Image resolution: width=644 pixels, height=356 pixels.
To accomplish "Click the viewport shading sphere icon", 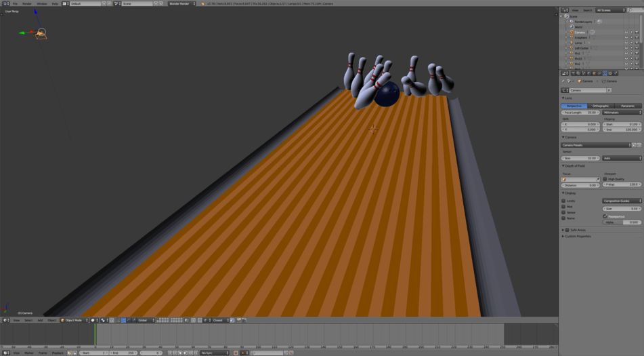I will pos(93,320).
